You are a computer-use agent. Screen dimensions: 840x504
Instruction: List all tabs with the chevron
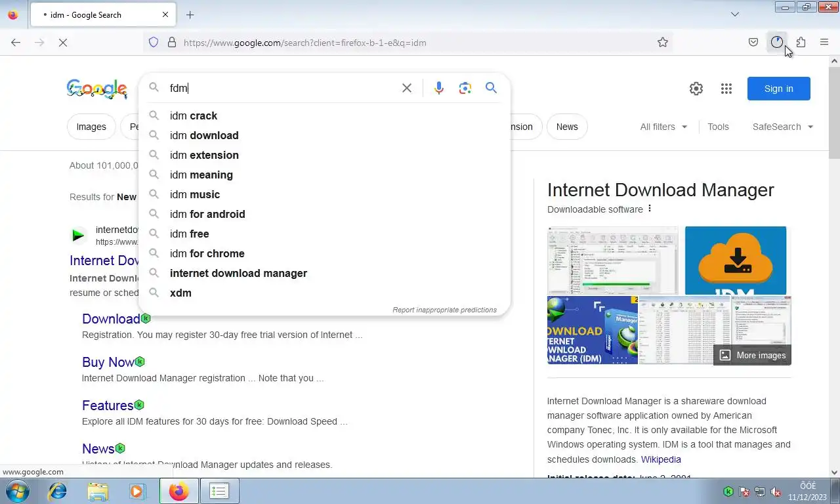coord(735,14)
